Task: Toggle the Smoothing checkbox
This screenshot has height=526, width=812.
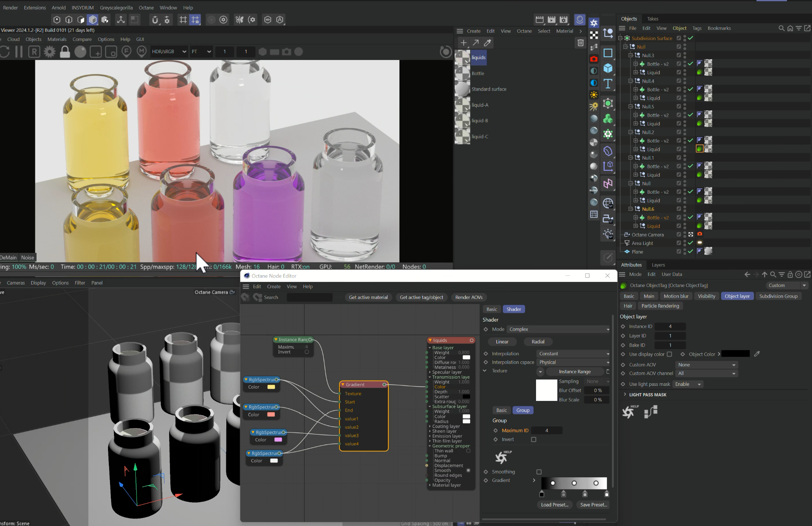Action: [x=539, y=472]
